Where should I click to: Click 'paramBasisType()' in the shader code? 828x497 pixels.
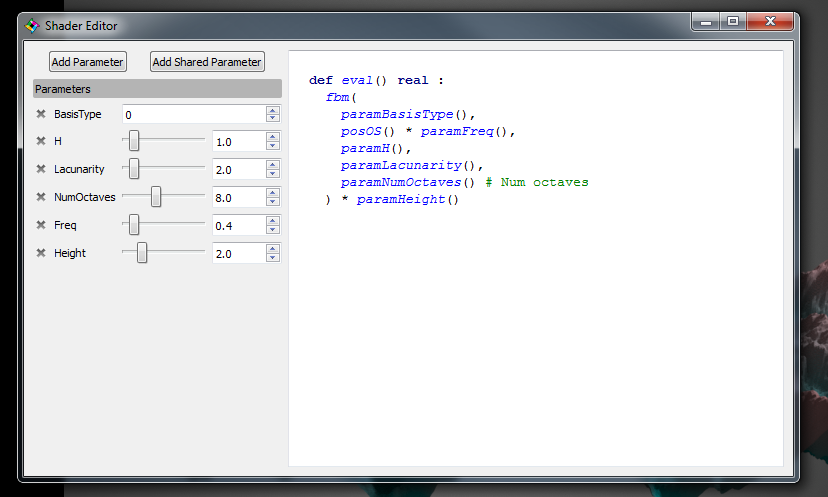(404, 114)
